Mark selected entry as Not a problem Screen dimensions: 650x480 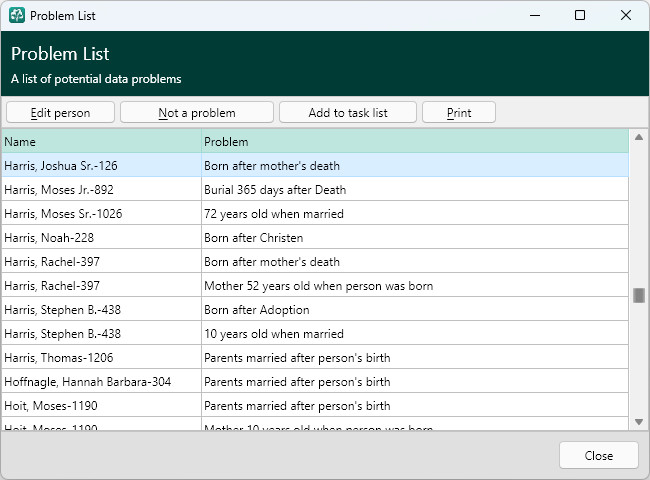click(x=197, y=112)
